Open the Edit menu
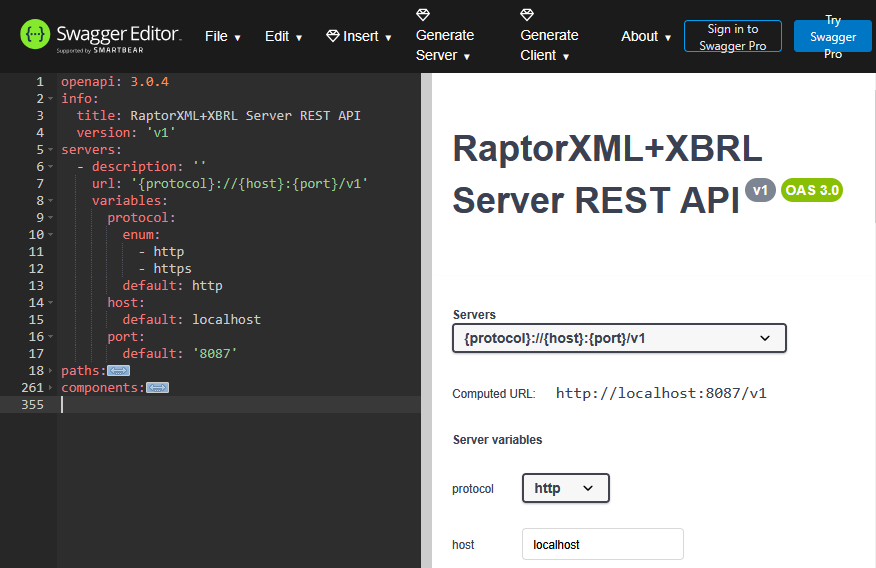Viewport: 876px width, 568px height. (x=283, y=36)
